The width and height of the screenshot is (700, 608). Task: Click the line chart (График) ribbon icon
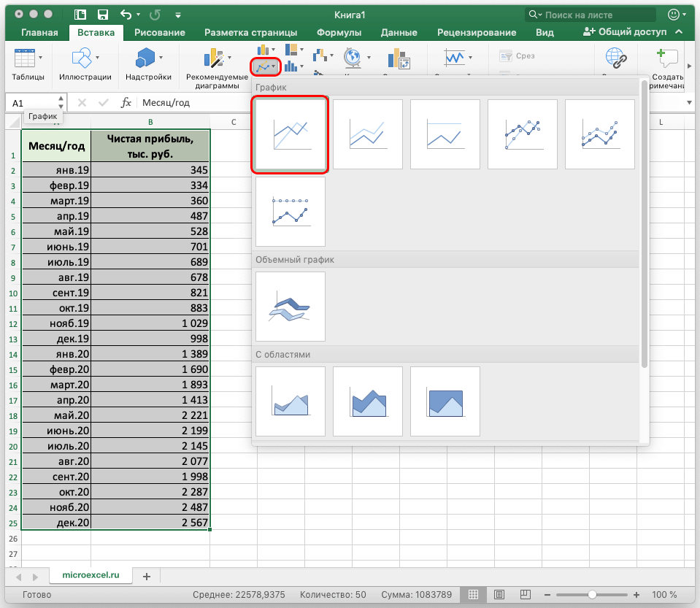[263, 67]
